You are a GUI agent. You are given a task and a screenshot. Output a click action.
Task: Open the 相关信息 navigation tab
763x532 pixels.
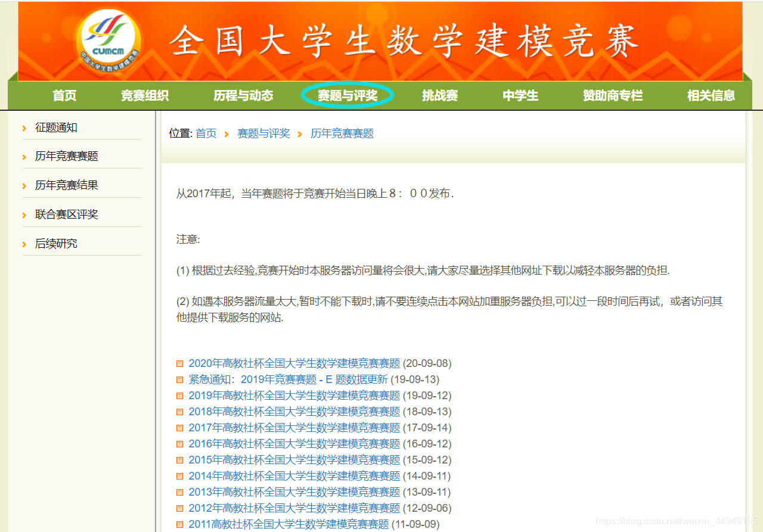(711, 95)
